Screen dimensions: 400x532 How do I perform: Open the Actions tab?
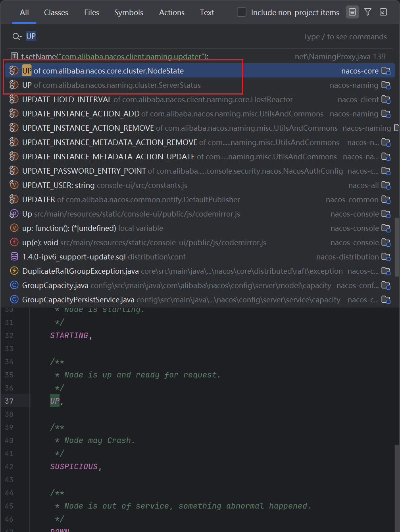pos(171,13)
